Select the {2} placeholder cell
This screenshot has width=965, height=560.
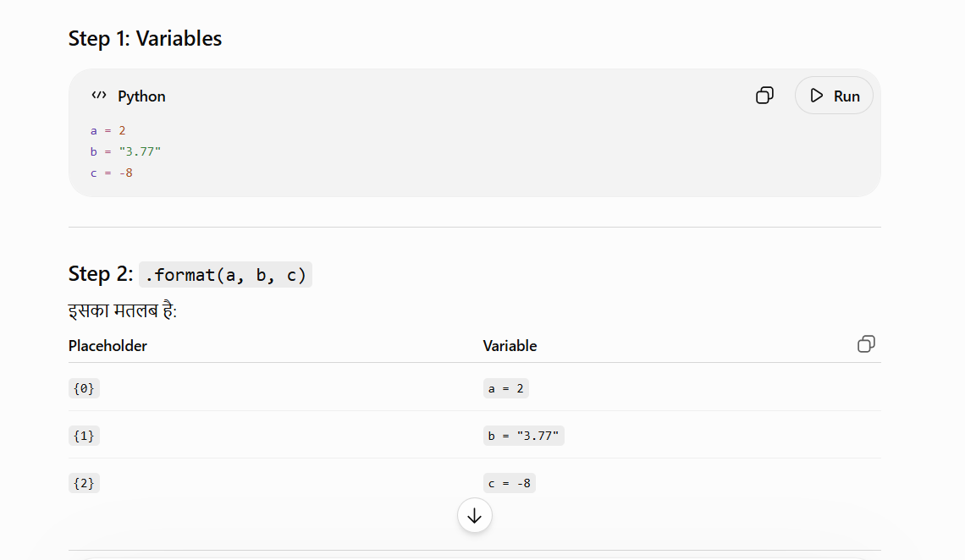pyautogui.click(x=84, y=483)
